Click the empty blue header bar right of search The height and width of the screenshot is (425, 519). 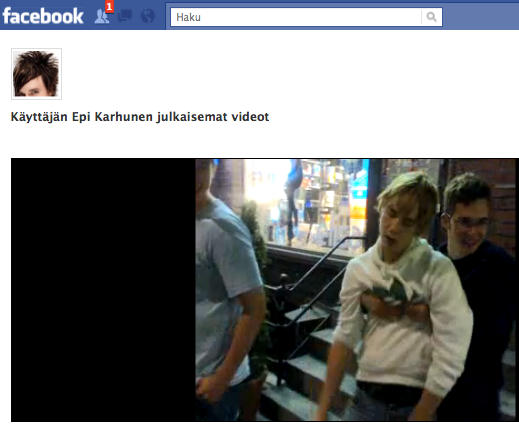tap(481, 16)
